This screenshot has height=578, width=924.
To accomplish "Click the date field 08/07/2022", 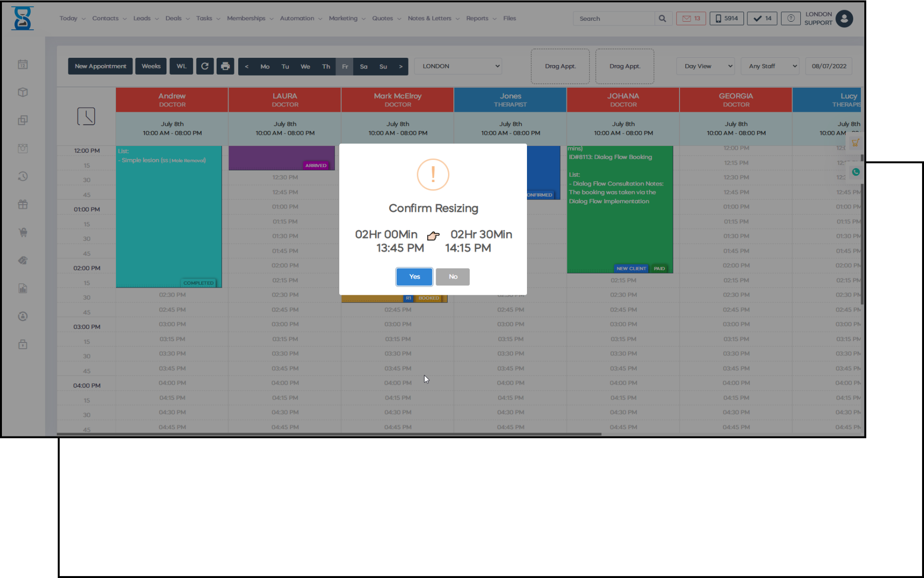I will pos(828,66).
